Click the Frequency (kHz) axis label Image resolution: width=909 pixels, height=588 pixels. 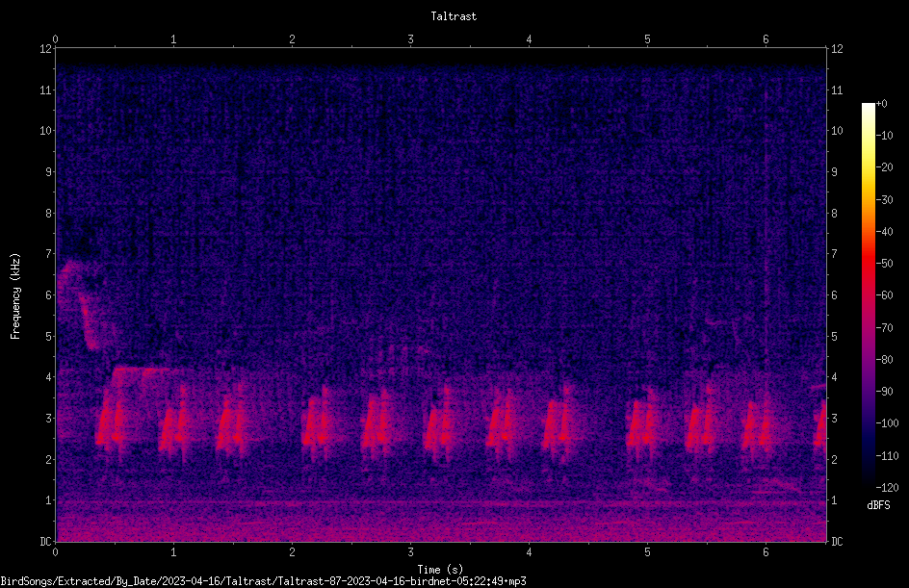tap(15, 296)
